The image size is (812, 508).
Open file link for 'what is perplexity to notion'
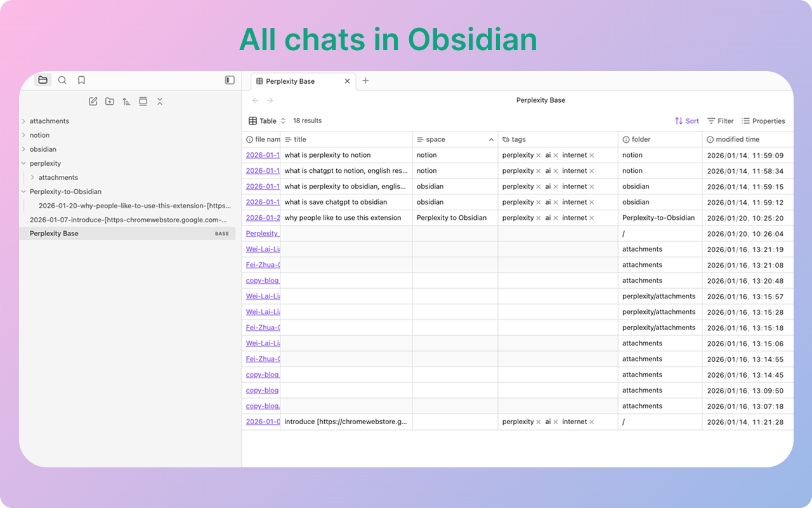pos(263,155)
